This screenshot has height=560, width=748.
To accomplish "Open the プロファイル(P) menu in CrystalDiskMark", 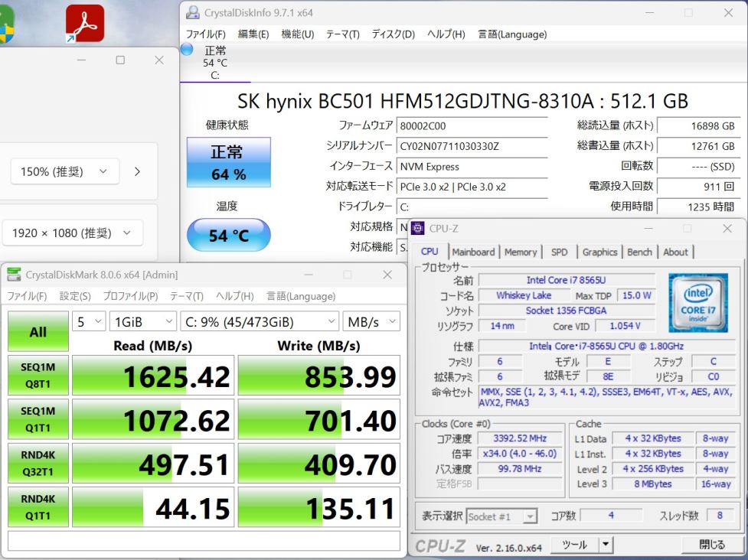I will tap(130, 296).
